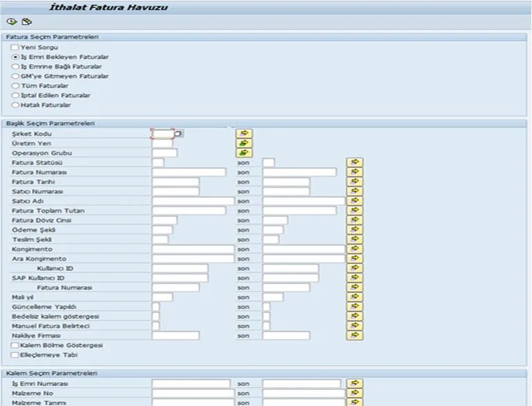Open multiple selection arrow for Şirket Kodu
The height and width of the screenshot is (406, 532).
[244, 134]
